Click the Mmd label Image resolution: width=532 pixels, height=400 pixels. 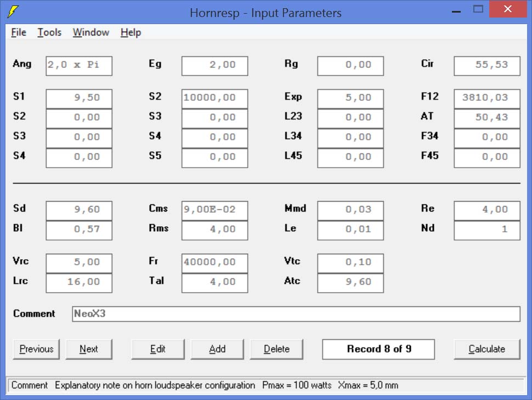click(295, 208)
